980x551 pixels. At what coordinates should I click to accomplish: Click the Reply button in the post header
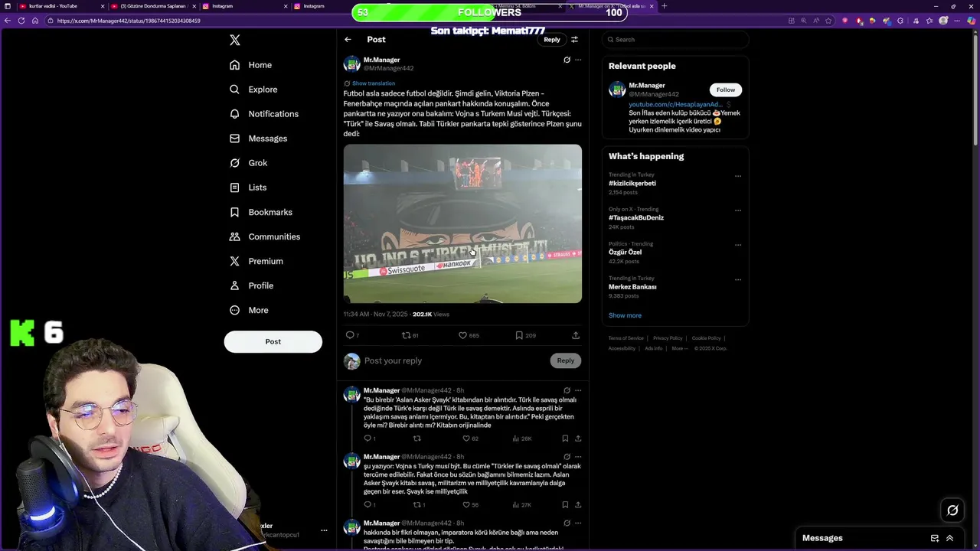pyautogui.click(x=552, y=39)
